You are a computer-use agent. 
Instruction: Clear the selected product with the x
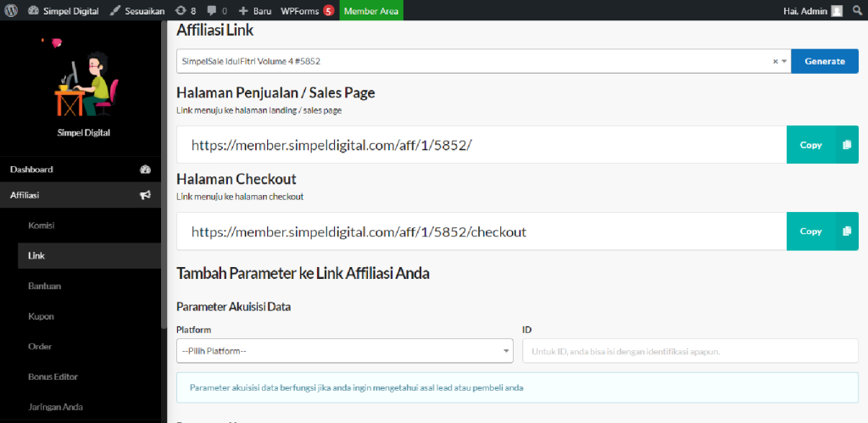(x=775, y=61)
